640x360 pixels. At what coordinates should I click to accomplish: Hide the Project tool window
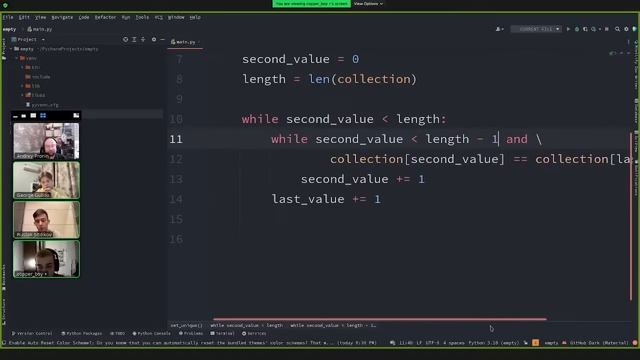pyautogui.click(x=162, y=39)
